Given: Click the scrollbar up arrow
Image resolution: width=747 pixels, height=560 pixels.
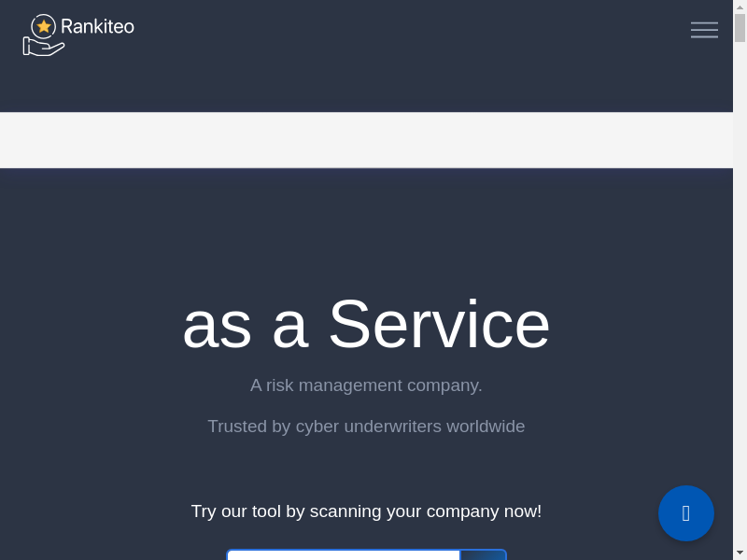Looking at the screenshot, I should [x=740, y=7].
